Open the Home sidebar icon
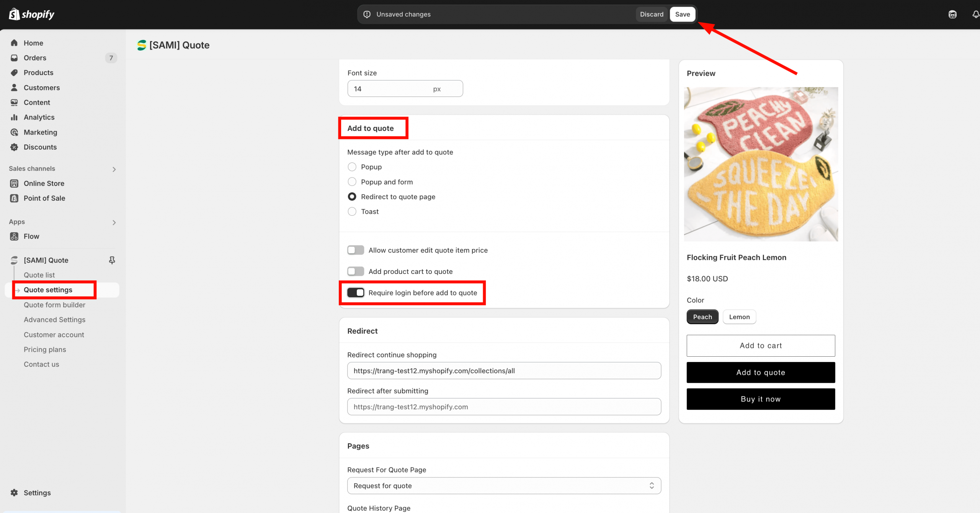Screen dimensions: 980x513 14,43
